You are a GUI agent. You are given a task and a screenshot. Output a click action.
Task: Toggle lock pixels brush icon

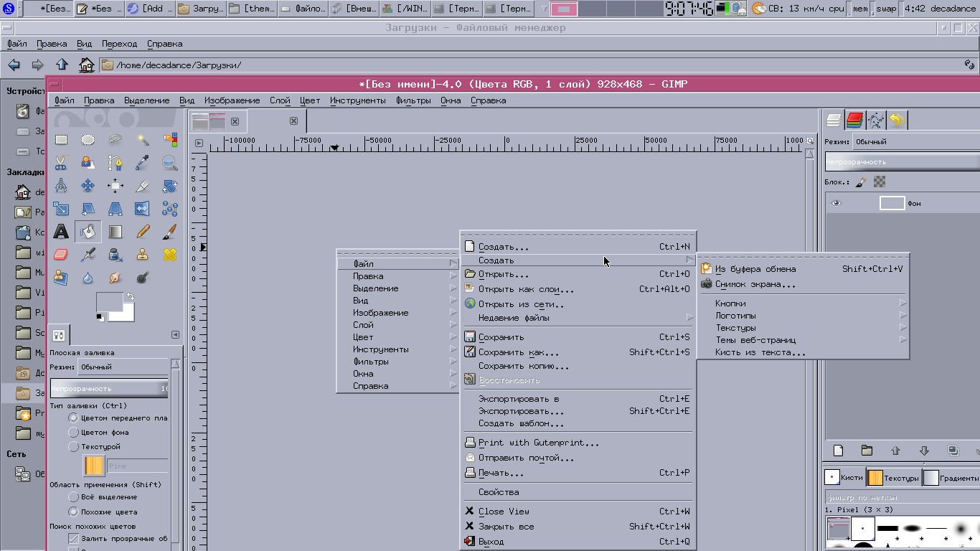(x=861, y=182)
